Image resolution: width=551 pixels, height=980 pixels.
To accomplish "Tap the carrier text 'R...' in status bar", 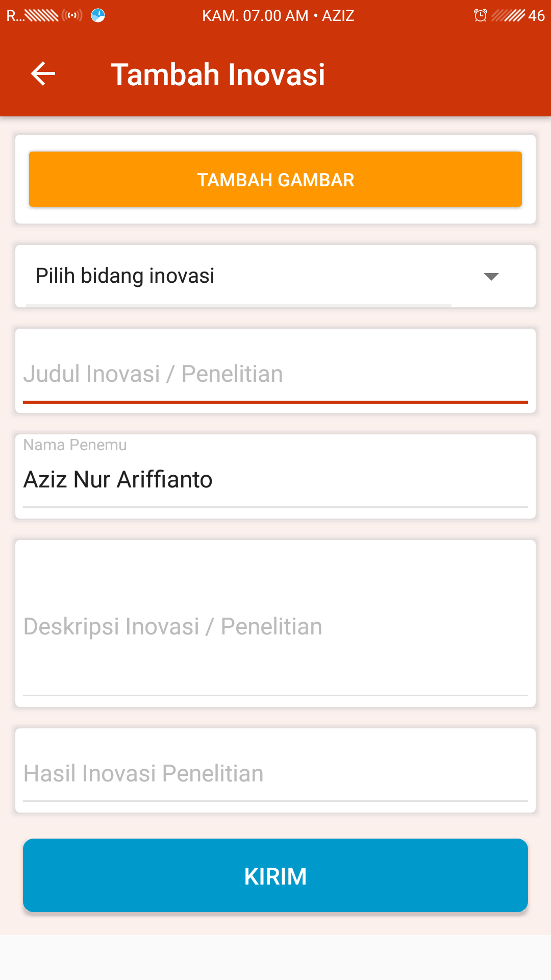I will click(x=15, y=15).
